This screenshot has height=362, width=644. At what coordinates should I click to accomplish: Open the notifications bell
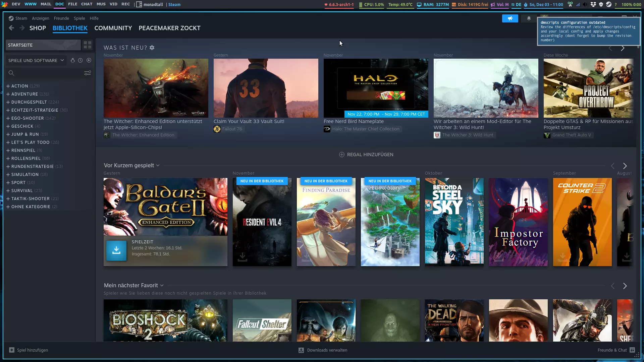click(529, 18)
